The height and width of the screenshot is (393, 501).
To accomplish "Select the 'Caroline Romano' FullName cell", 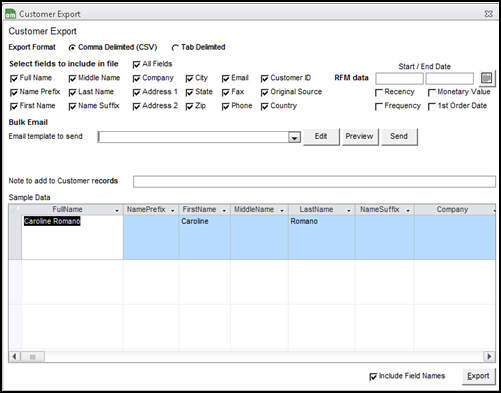I will click(72, 237).
